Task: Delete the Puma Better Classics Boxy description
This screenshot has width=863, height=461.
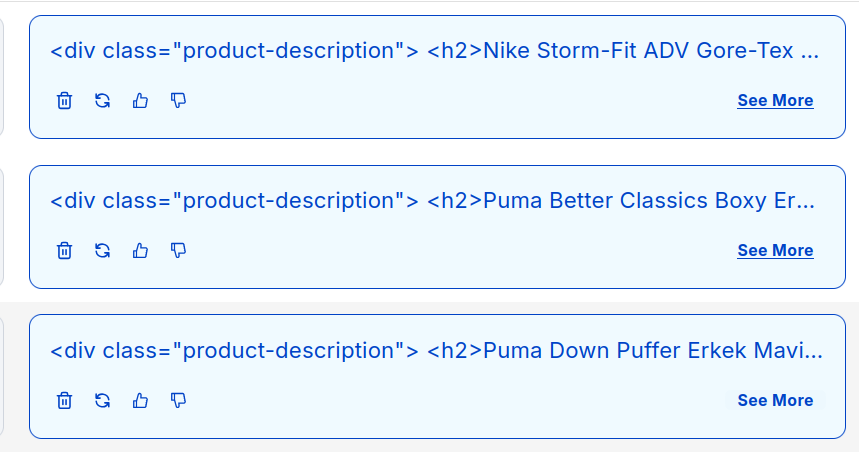Action: coord(64,251)
